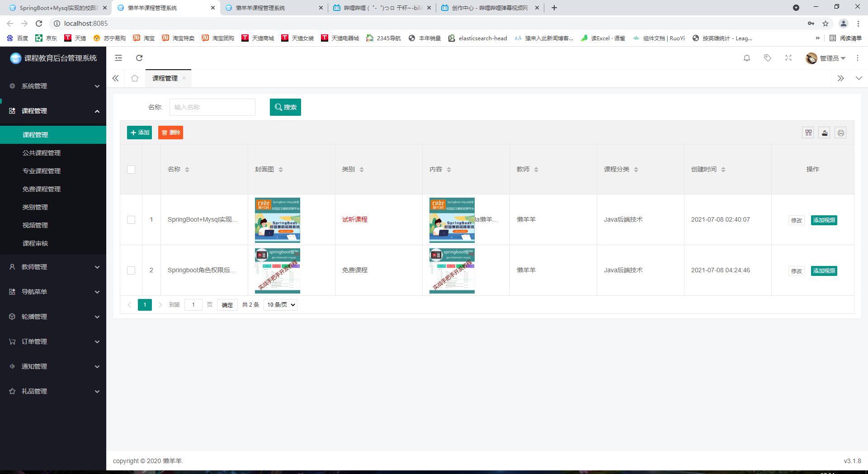Open the cover thumbnail of the SpringBoot+Mysql course

coord(278,220)
